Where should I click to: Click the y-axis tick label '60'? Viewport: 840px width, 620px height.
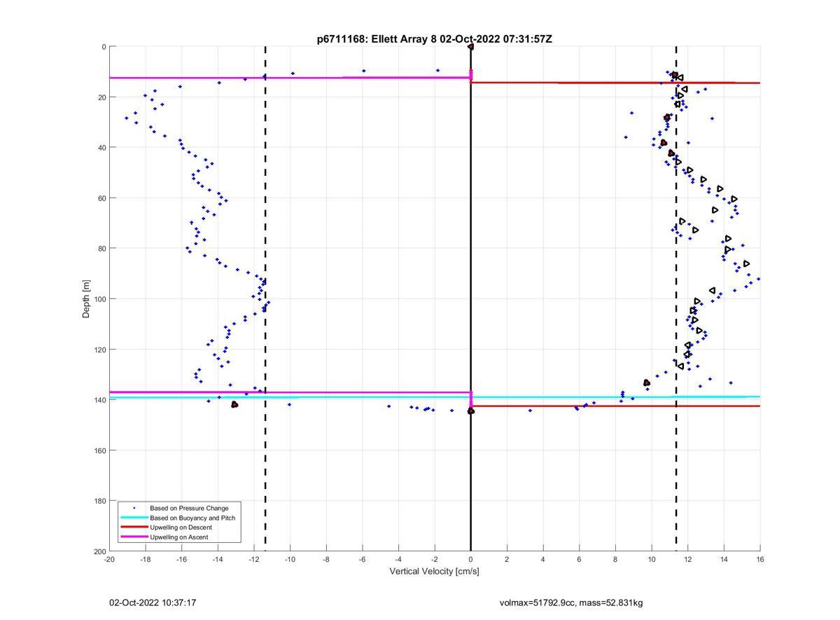[x=101, y=198]
